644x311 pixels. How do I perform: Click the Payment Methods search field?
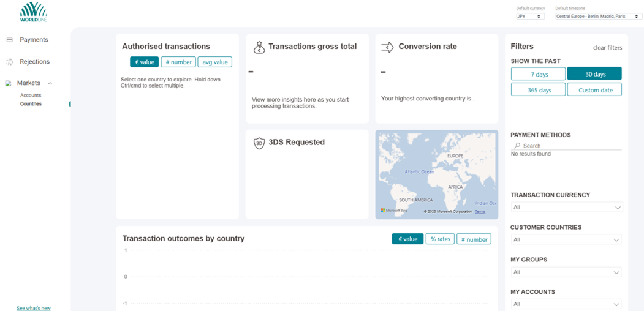566,146
